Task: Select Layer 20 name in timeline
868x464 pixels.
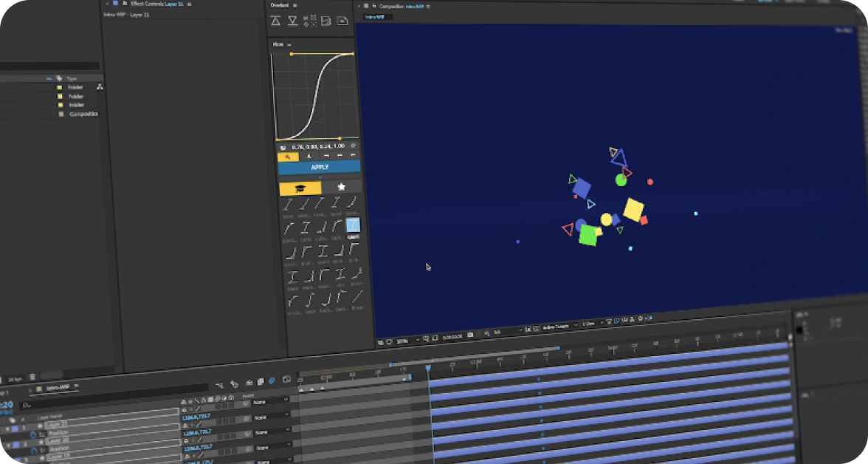Action: tap(58, 440)
